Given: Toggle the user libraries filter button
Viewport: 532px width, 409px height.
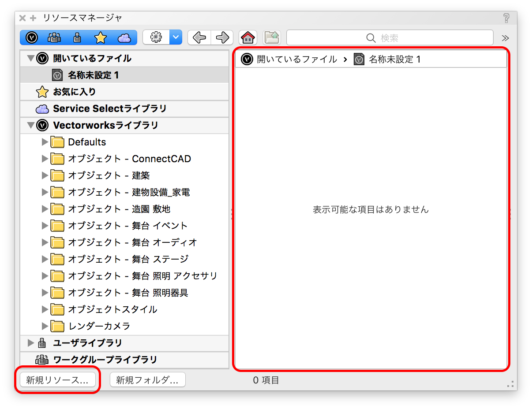Looking at the screenshot, I should (x=77, y=37).
